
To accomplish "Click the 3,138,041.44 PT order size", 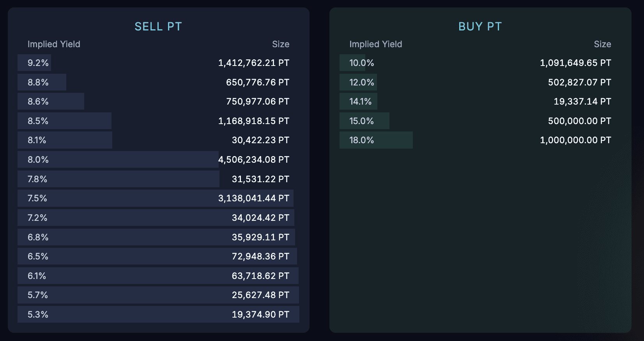I will (x=253, y=198).
